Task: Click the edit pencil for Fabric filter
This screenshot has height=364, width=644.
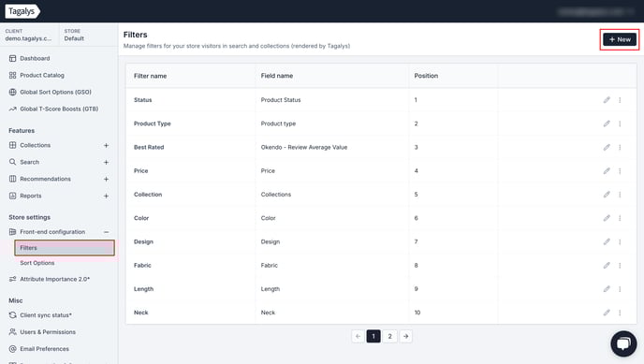Action: pyautogui.click(x=607, y=265)
